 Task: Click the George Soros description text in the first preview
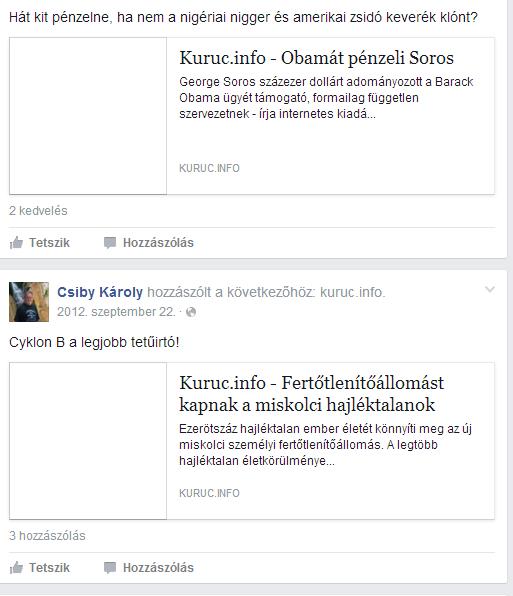coord(326,98)
